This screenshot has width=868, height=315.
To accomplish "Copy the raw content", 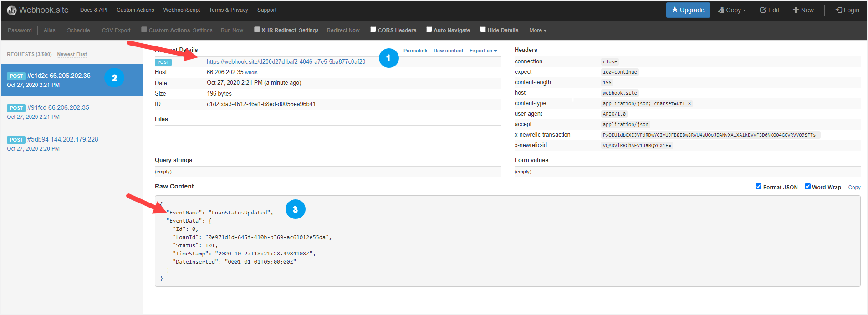I will pos(854,188).
